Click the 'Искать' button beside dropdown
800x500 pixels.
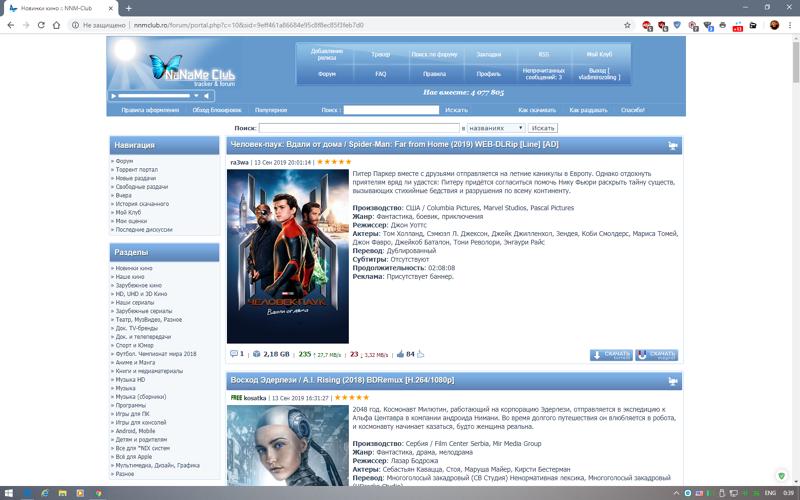coord(543,128)
